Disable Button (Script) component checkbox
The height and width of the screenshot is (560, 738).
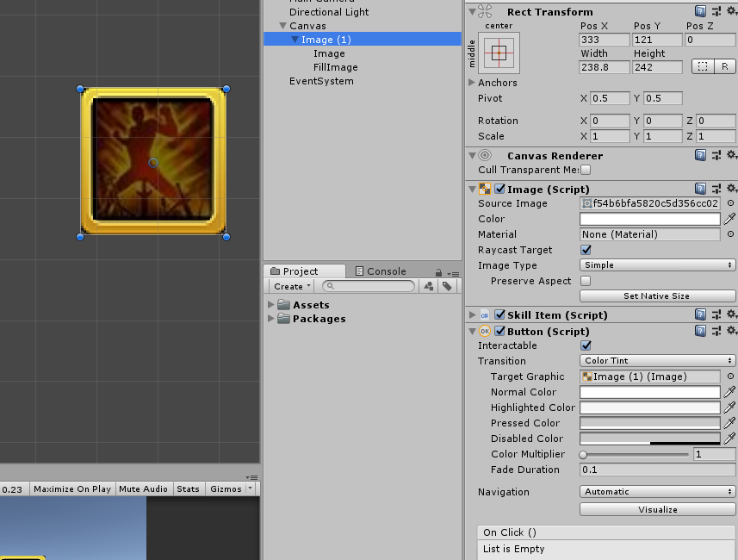click(499, 331)
